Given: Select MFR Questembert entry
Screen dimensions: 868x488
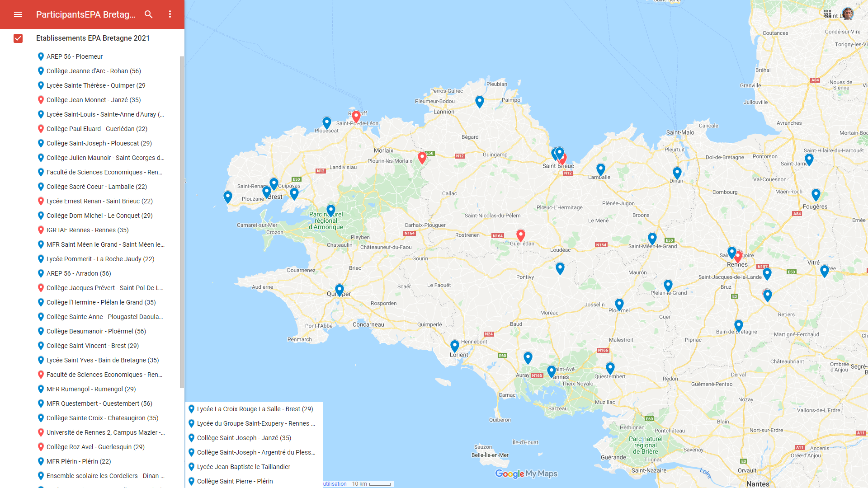Looking at the screenshot, I should click(x=99, y=404).
